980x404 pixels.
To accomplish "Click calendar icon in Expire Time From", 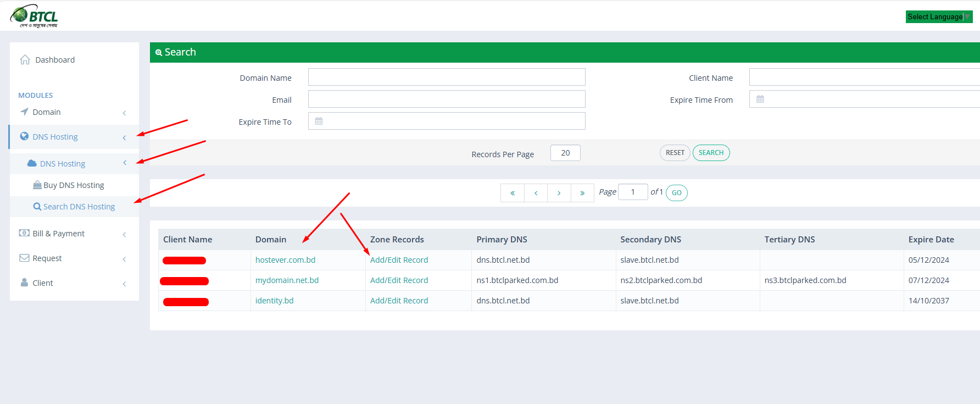I will pyautogui.click(x=760, y=99).
